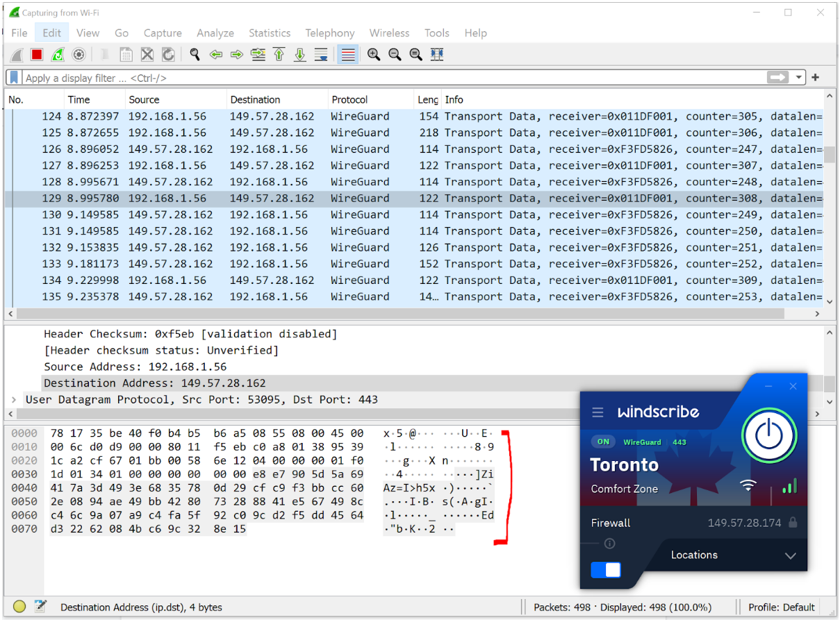
Task: Open Find Packet magnifier tool
Action: coord(195,54)
